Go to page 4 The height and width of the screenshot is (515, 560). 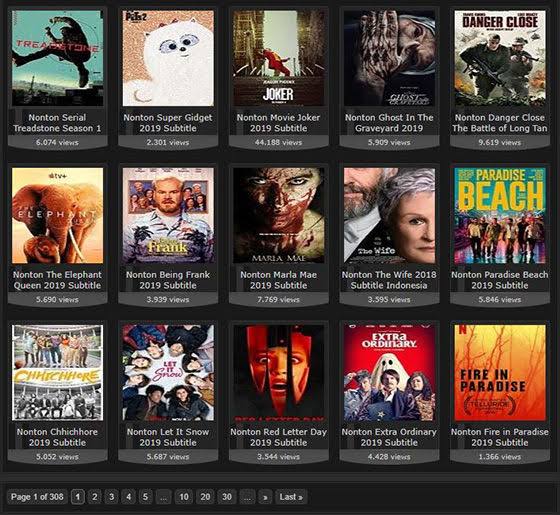[x=129, y=497]
